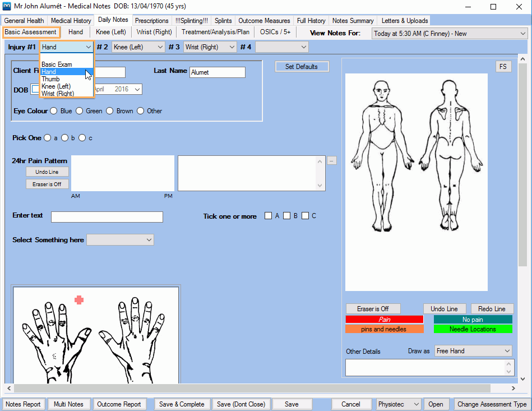The width and height of the screenshot is (532, 411).
Task: Choose option a under Pick One
Action: [x=48, y=138]
